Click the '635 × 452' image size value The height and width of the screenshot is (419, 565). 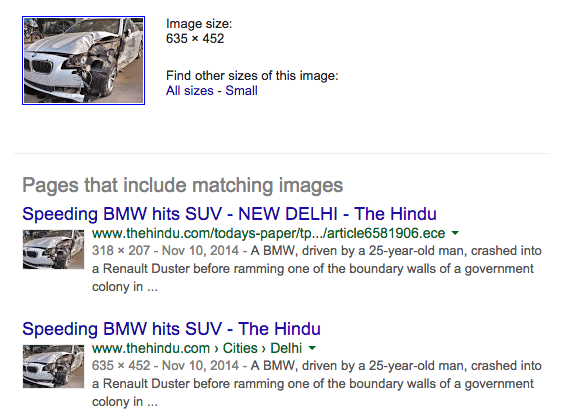coord(195,39)
